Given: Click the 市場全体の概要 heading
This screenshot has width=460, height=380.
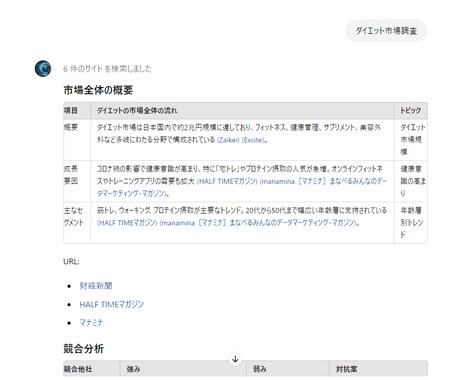Looking at the screenshot, I should (98, 90).
